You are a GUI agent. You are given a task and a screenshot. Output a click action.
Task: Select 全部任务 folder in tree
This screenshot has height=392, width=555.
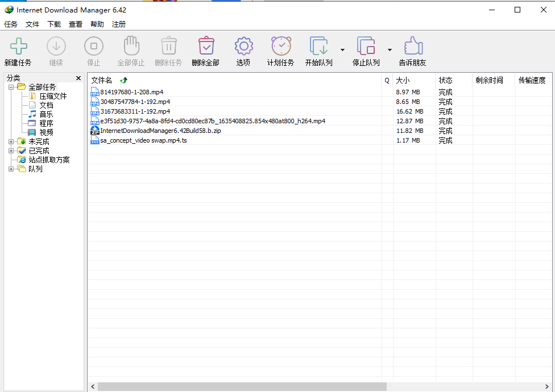tap(42, 87)
